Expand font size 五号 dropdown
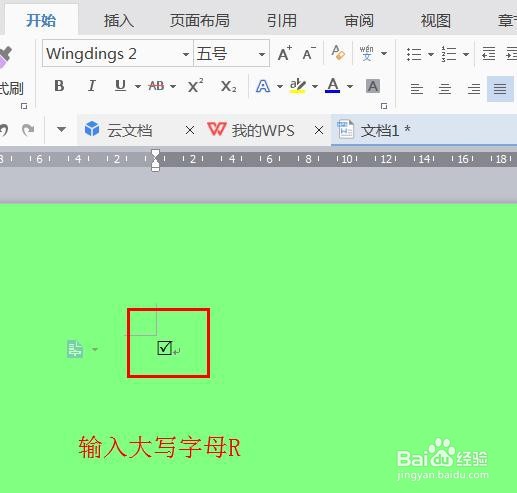Viewport: 517px width, 493px height. (262, 54)
